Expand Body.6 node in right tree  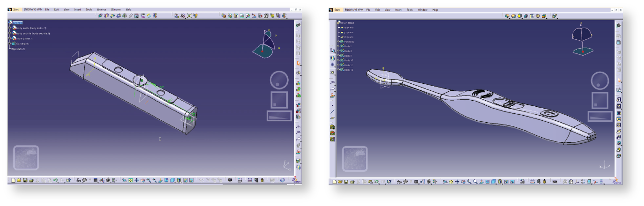pyautogui.click(x=338, y=51)
